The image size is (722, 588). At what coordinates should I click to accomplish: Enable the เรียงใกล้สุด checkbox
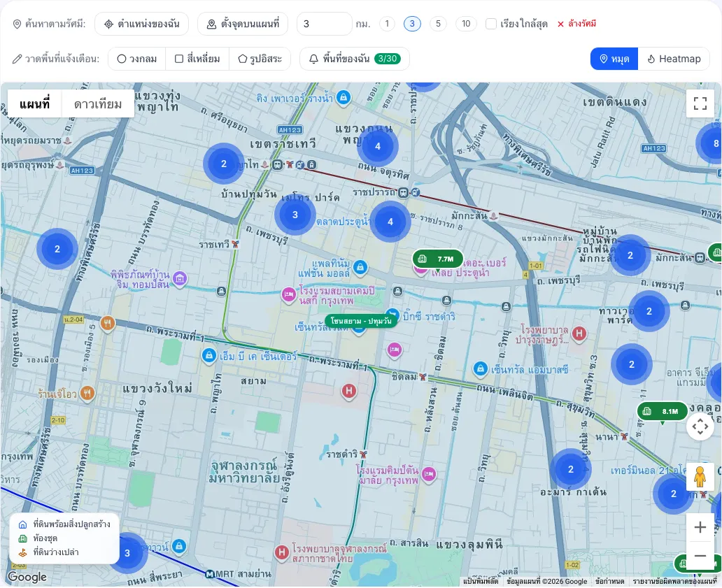(491, 24)
